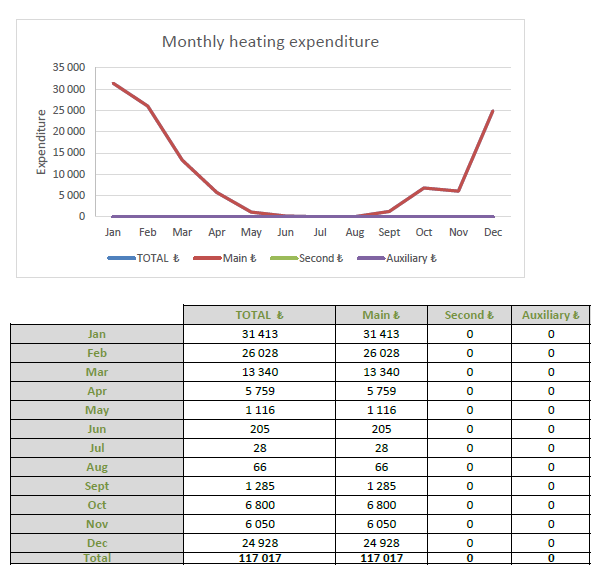Select the vertical "Expenditure" axis title
Viewport: 609px width, 574px height.
42,142
